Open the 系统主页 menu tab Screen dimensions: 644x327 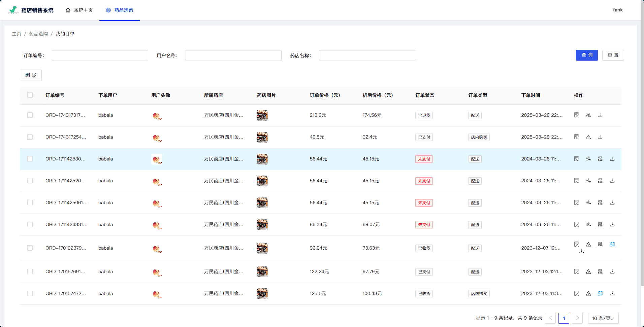[x=79, y=10]
